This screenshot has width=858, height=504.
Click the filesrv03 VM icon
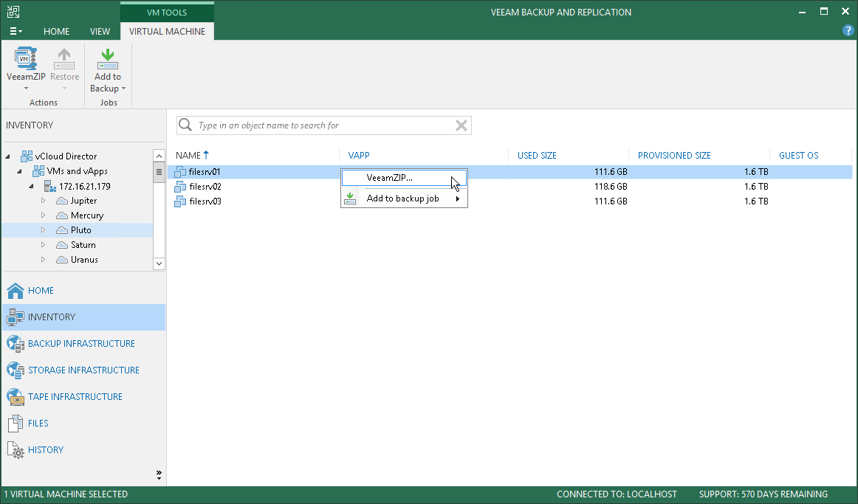click(180, 201)
